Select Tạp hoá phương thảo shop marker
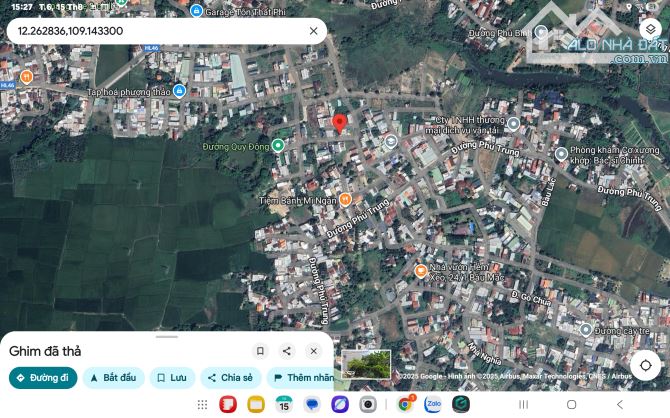Viewport: 670px width, 418px height. 179,91
